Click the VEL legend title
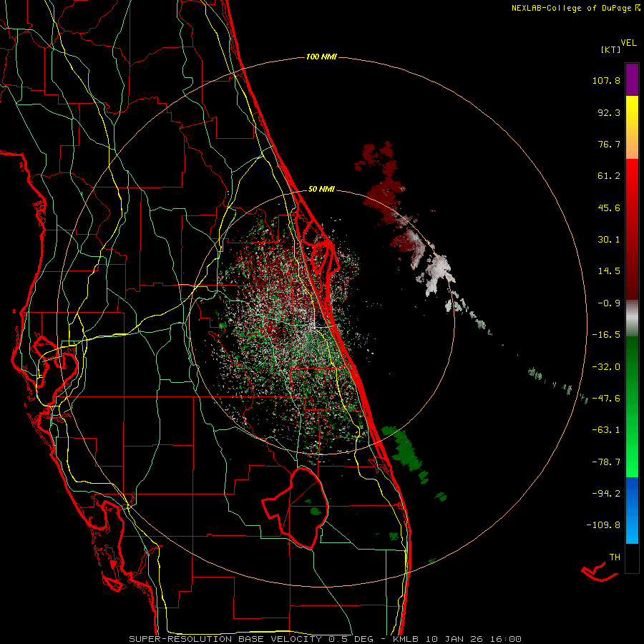This screenshot has width=644, height=644. (x=628, y=42)
